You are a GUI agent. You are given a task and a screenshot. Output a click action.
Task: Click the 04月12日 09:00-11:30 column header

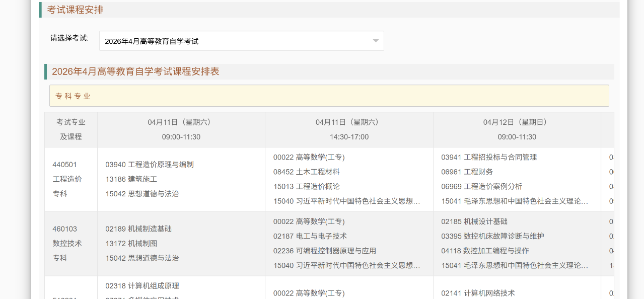coord(517,129)
